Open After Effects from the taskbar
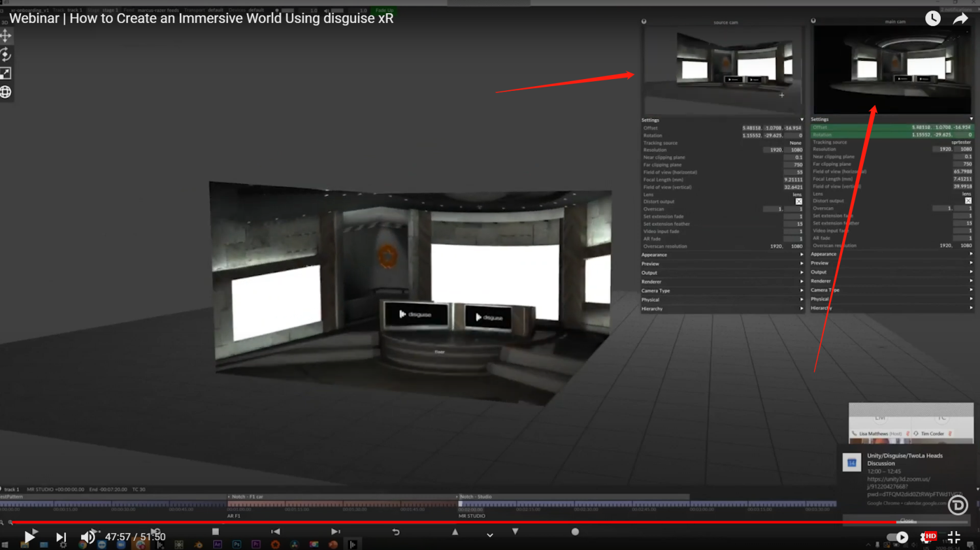980x550 pixels. tap(218, 544)
